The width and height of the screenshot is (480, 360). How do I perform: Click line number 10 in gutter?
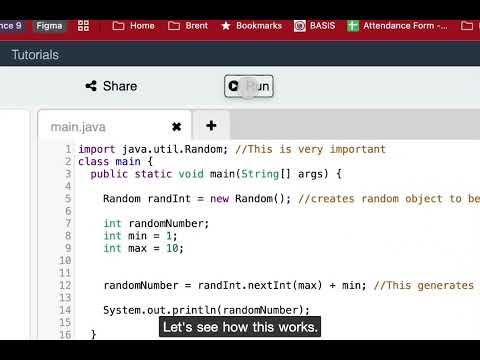point(65,260)
